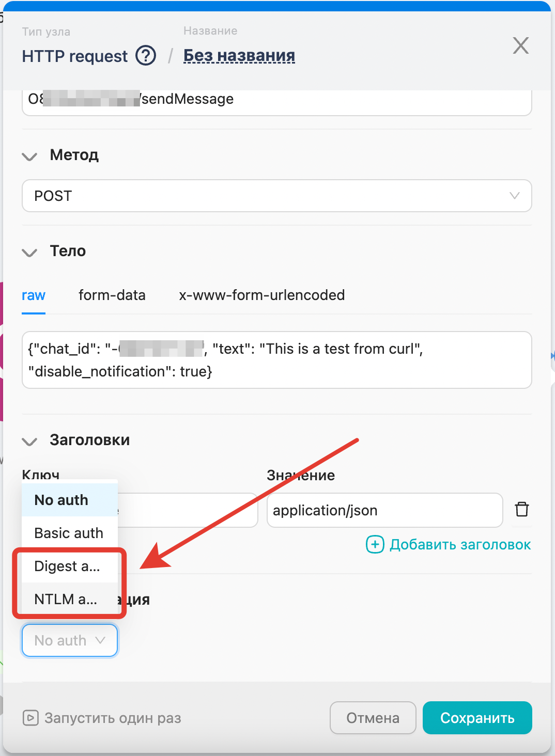The image size is (555, 756).
Task: Edit the node name Без названия
Action: pyautogui.click(x=239, y=56)
